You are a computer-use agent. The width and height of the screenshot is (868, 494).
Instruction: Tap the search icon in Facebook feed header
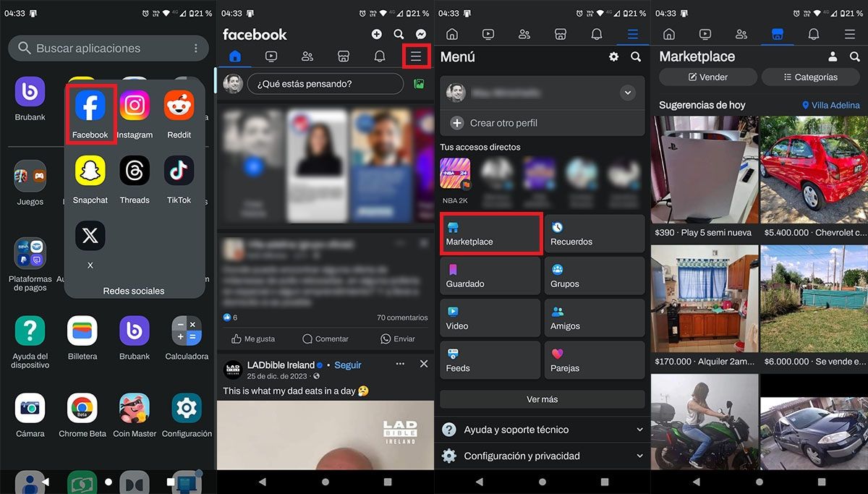[x=399, y=34]
